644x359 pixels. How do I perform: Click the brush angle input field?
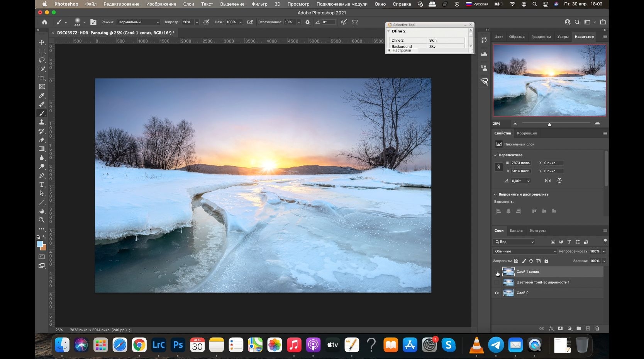click(329, 22)
